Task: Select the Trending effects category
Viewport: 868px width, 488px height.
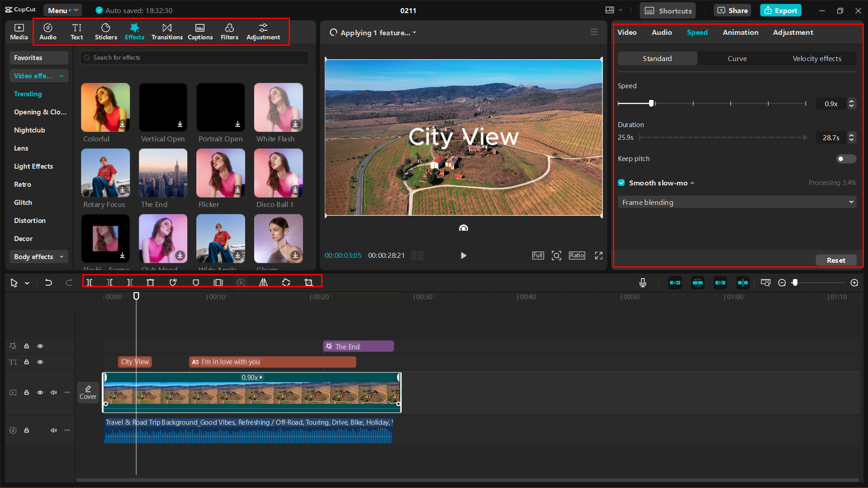Action: click(x=28, y=94)
